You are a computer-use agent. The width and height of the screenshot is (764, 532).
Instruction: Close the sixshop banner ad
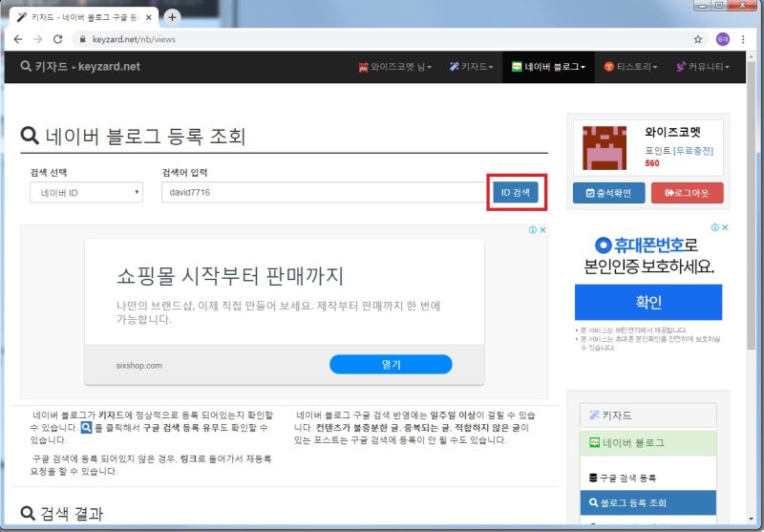(x=542, y=230)
